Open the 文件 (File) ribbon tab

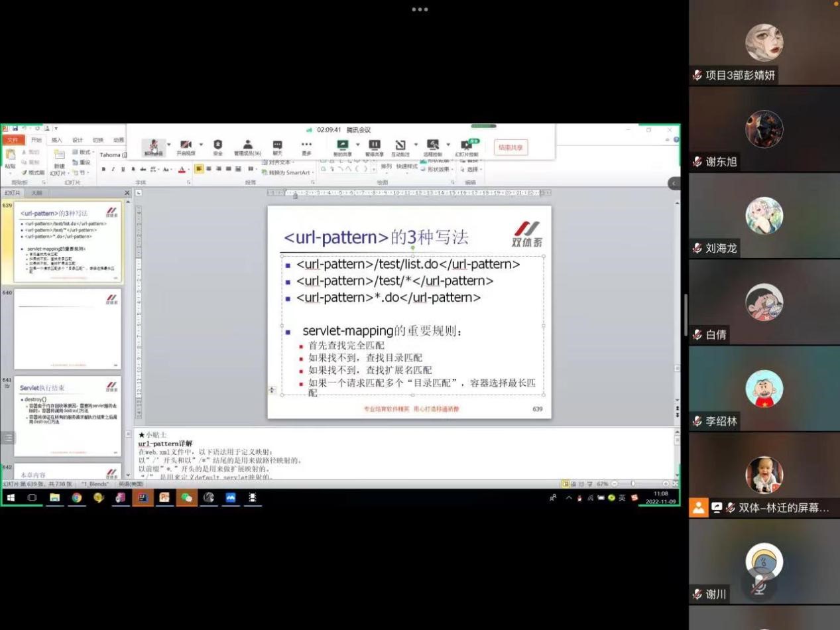pos(12,140)
